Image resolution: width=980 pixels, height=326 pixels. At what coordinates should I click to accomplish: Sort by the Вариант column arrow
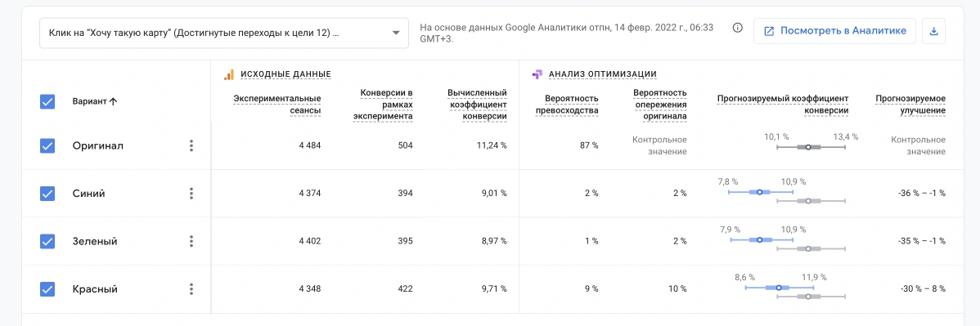point(113,101)
